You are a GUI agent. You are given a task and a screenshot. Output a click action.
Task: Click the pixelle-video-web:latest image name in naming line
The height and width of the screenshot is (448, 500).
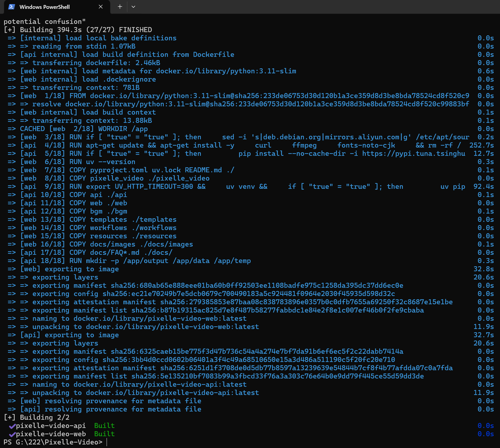tap(197, 318)
